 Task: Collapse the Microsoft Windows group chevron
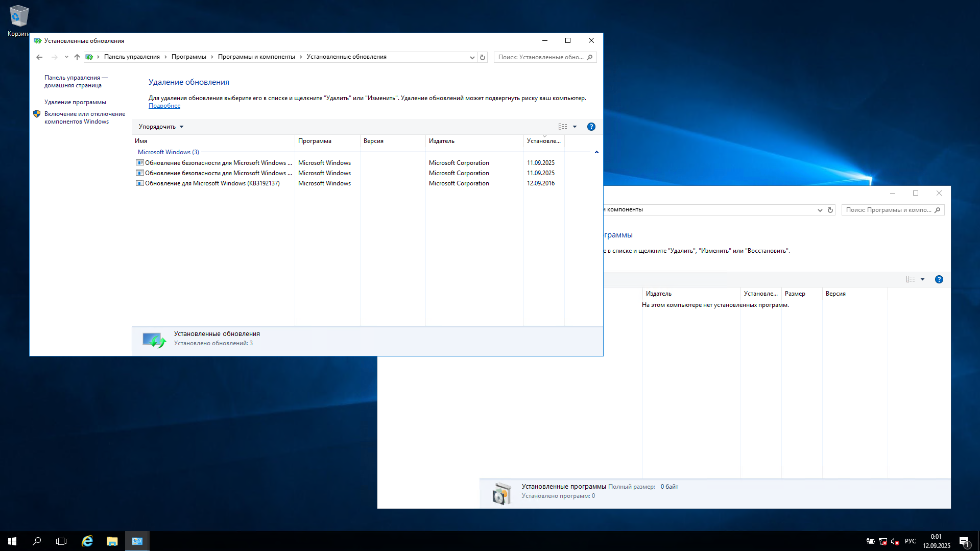click(596, 152)
